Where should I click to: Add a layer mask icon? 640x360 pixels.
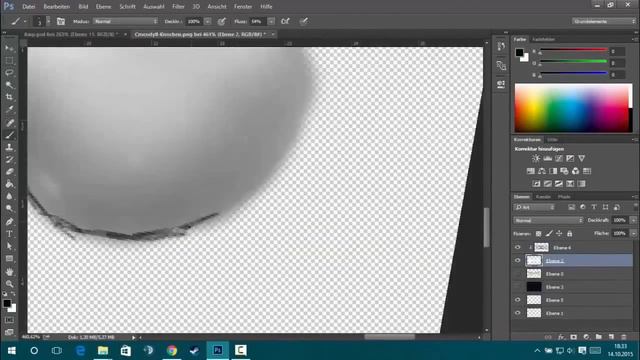[573, 337]
